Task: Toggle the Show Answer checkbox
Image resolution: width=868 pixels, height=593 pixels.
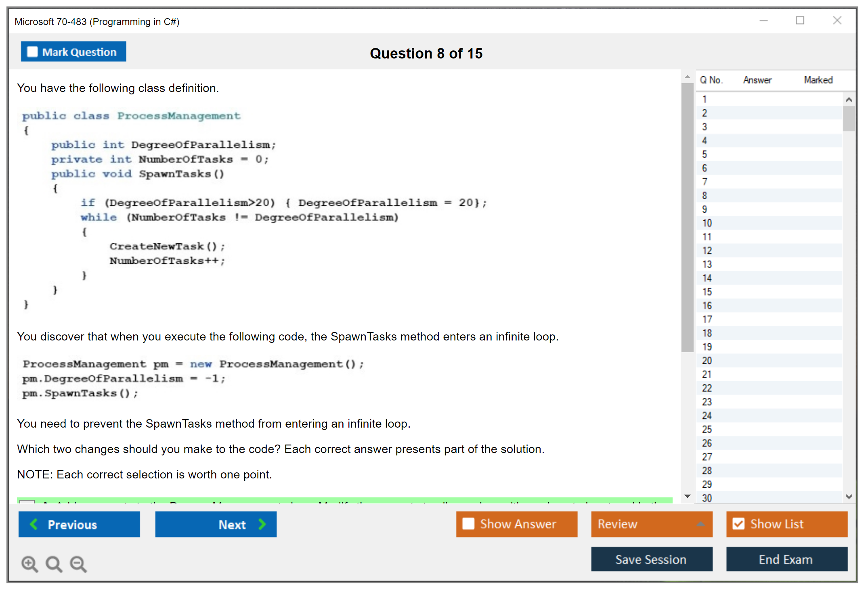Action: coord(468,524)
